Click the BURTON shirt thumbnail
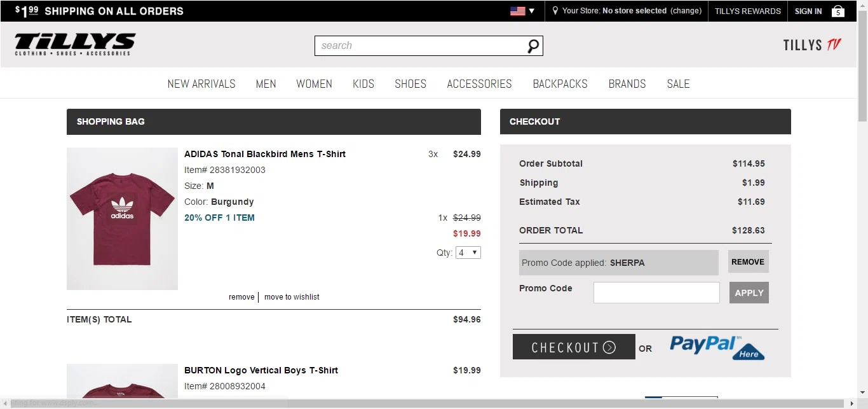 122,380
